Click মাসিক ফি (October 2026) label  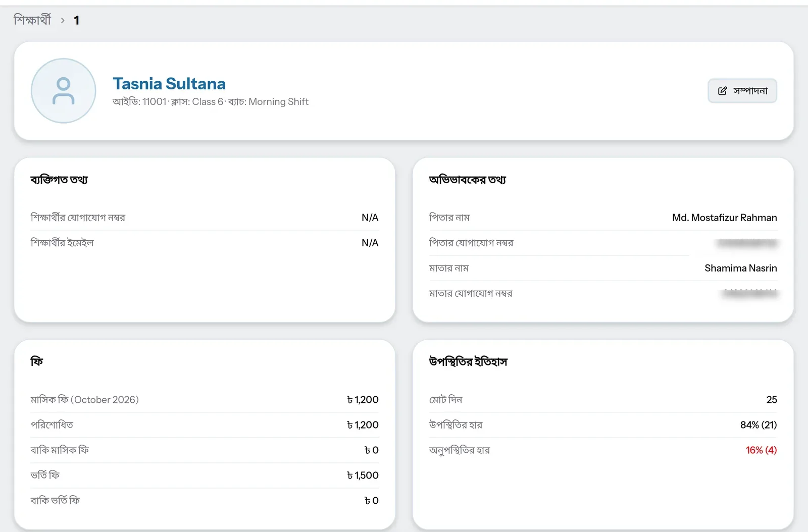click(85, 400)
